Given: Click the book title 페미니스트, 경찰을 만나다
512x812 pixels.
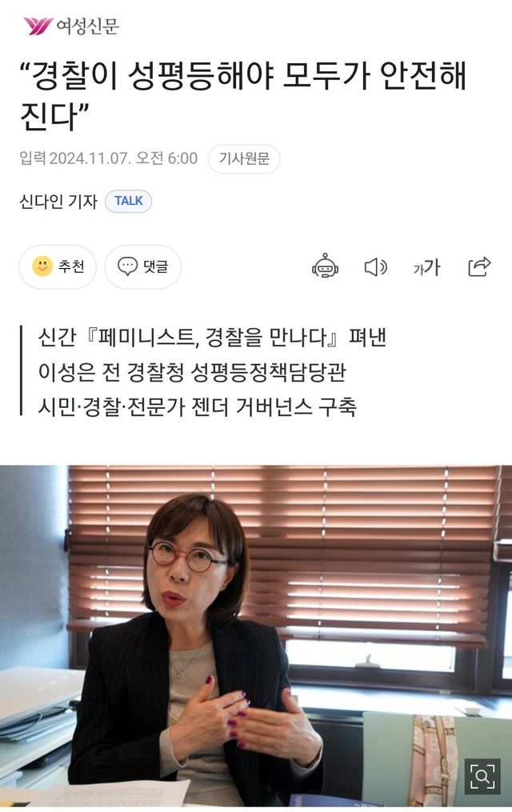Looking at the screenshot, I should click(210, 337).
